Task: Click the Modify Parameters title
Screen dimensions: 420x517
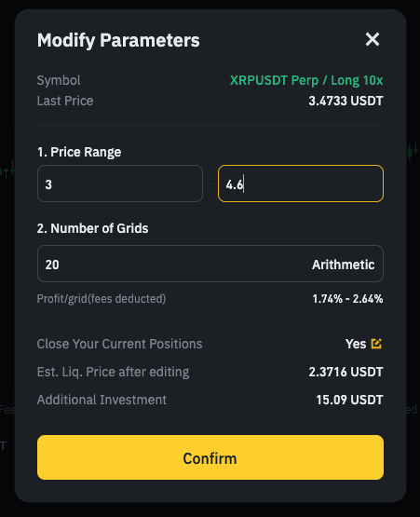Action: (118, 40)
